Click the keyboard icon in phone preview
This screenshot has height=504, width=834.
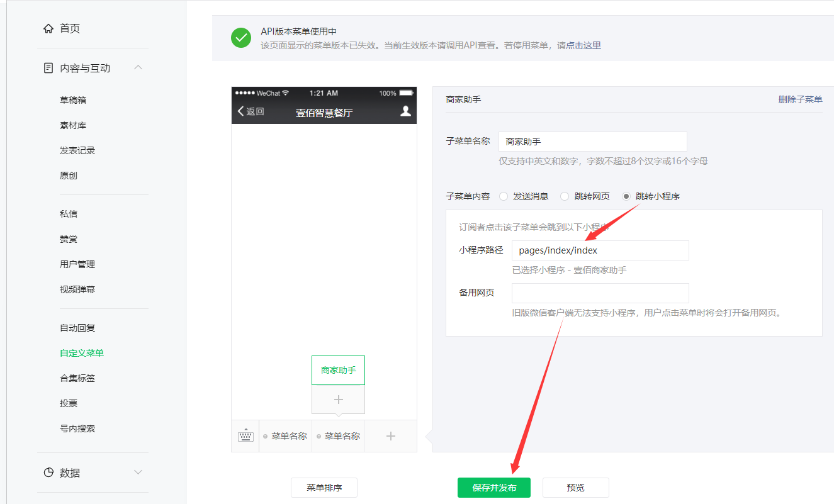pyautogui.click(x=245, y=436)
